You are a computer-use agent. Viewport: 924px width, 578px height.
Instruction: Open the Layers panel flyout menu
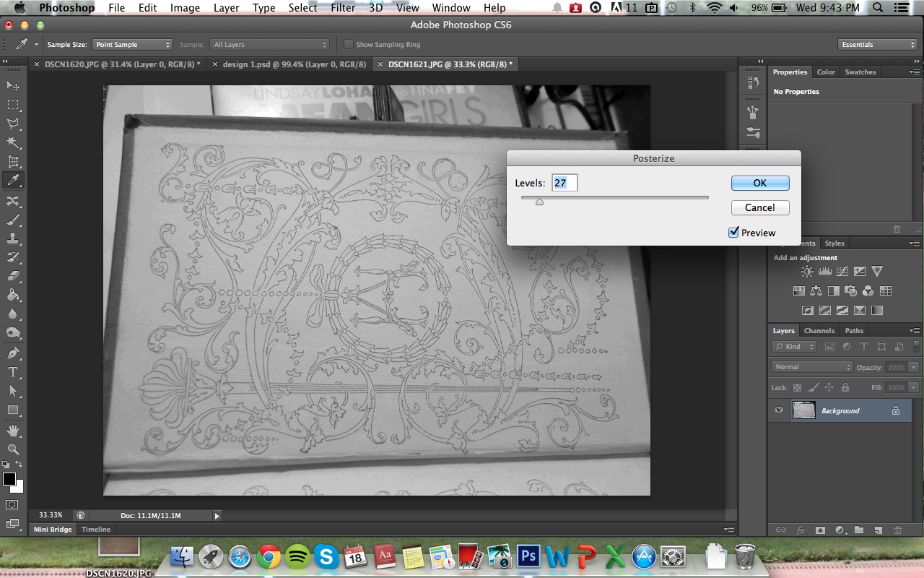click(x=916, y=331)
